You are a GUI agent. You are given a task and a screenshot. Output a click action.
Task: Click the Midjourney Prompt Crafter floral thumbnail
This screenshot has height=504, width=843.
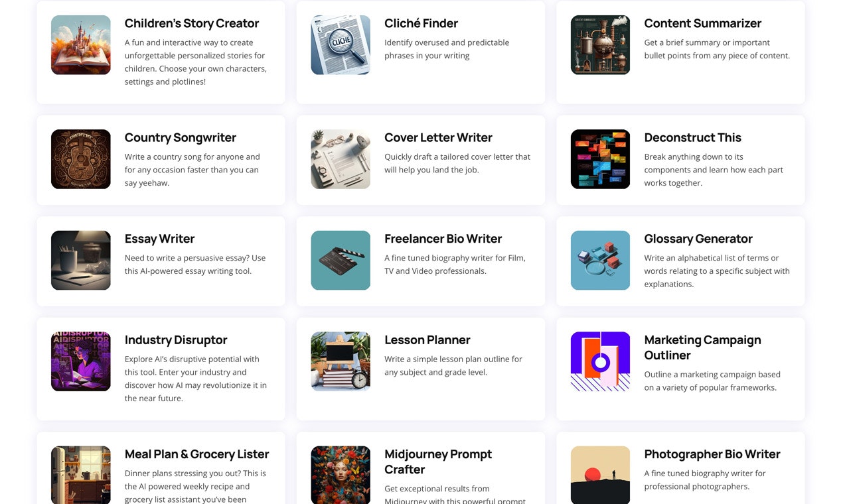point(341,475)
